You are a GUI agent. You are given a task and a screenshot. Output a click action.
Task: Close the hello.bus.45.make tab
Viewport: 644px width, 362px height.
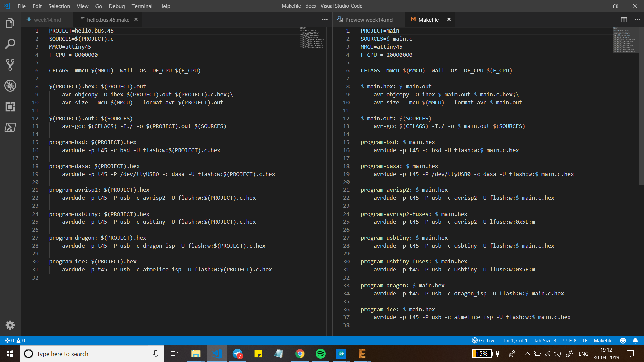(x=136, y=20)
